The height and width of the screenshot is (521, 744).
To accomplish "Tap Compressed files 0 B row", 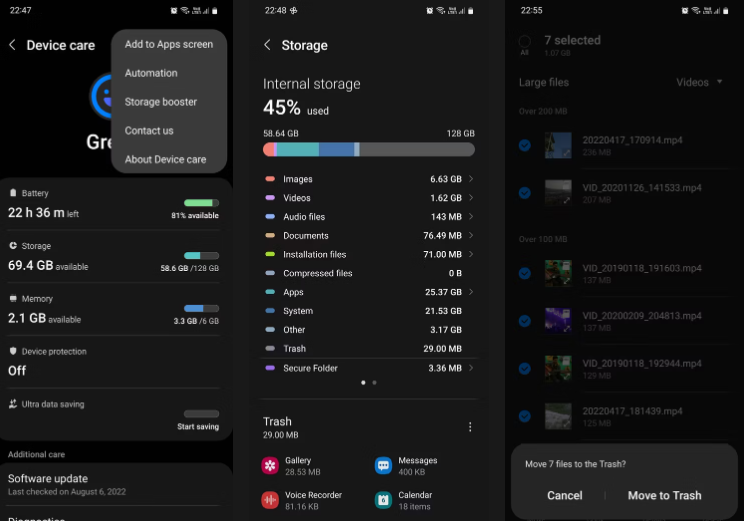I will point(369,273).
